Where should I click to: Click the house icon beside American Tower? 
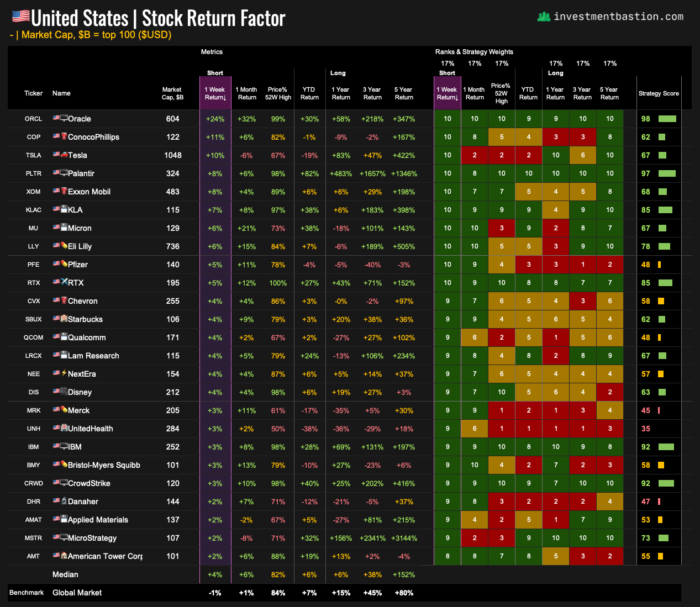[64, 556]
